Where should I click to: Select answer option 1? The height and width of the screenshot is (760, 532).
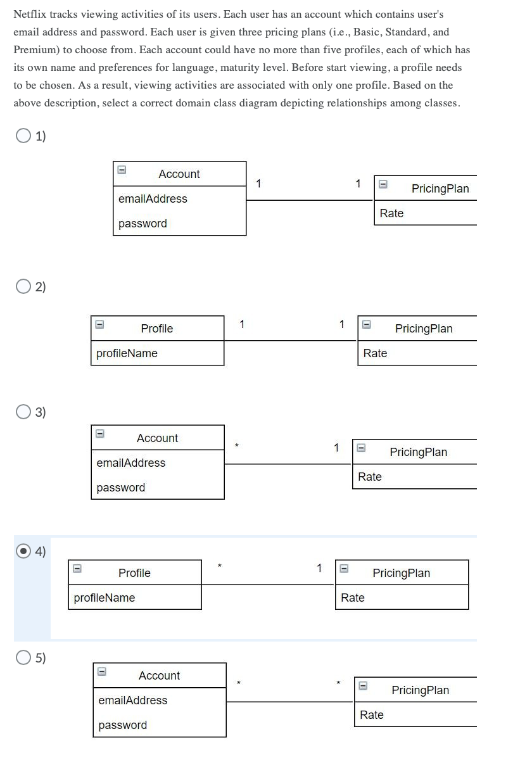pyautogui.click(x=23, y=135)
